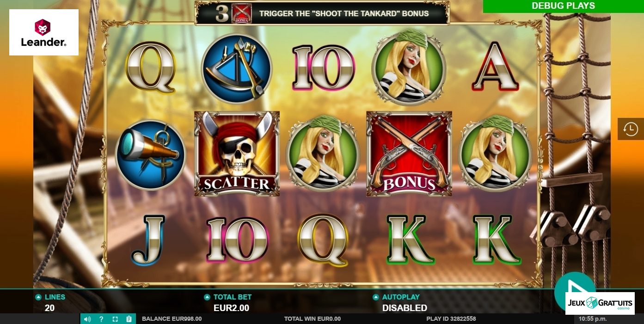The image size is (644, 324).
Task: Click the DISABLED autoplay status
Action: click(x=405, y=308)
